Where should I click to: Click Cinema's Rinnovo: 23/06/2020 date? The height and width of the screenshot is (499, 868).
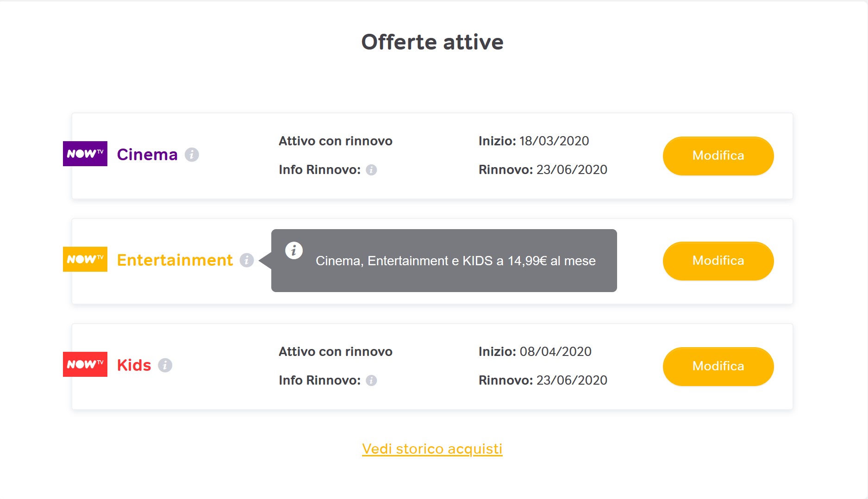(x=543, y=170)
